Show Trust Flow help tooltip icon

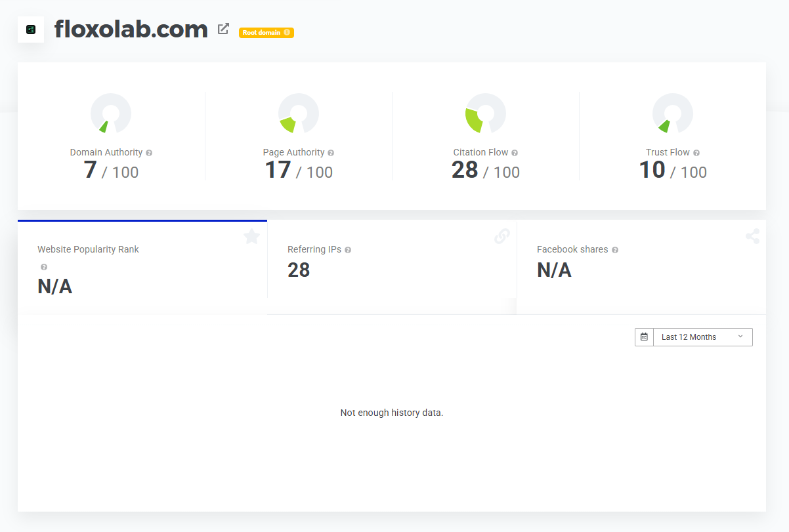pos(696,153)
